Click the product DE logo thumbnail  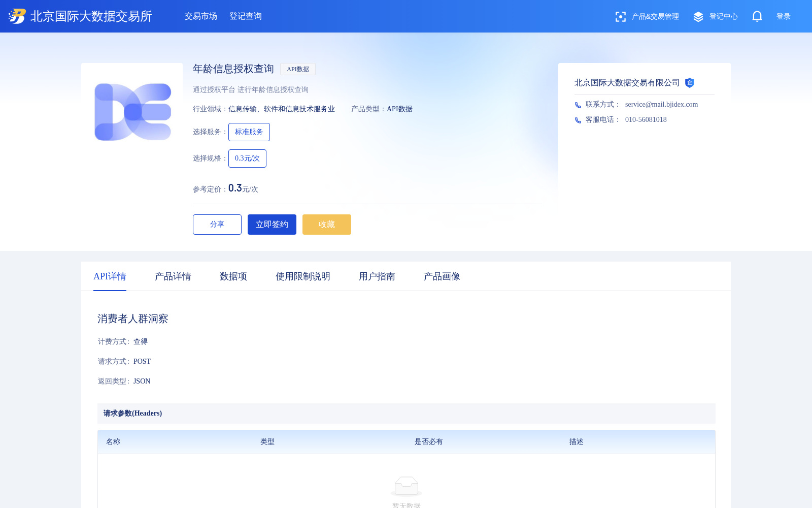pos(132,112)
